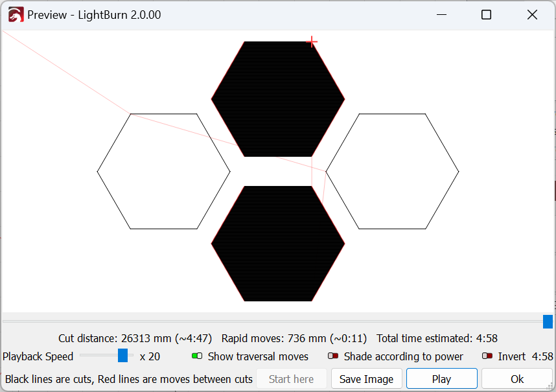Click inside the right outlined hexagon
556x392 pixels.
pos(392,171)
